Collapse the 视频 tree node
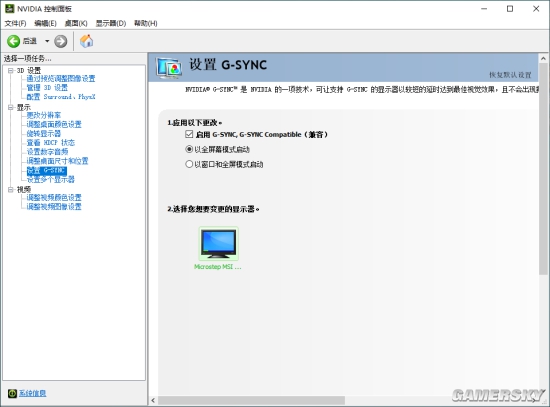The width and height of the screenshot is (550, 407). click(x=11, y=189)
